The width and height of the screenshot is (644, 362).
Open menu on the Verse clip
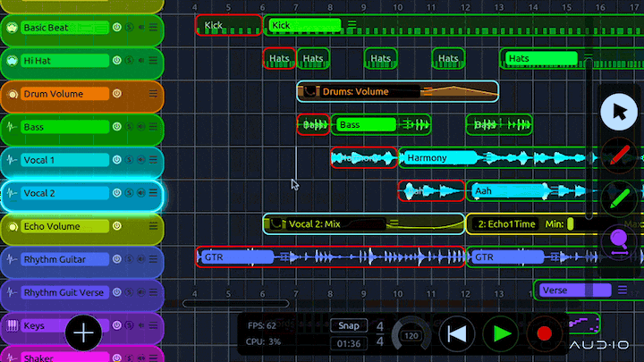[623, 290]
